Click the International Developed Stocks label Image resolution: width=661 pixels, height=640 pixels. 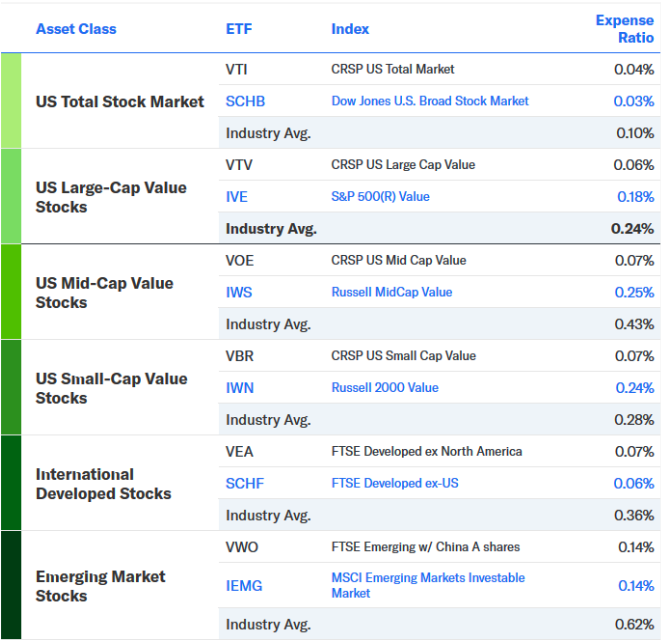[x=103, y=484]
